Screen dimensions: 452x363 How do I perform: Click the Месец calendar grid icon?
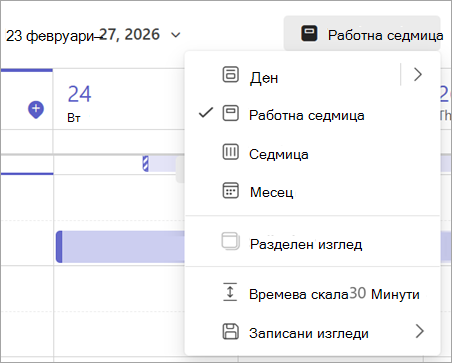pos(230,190)
